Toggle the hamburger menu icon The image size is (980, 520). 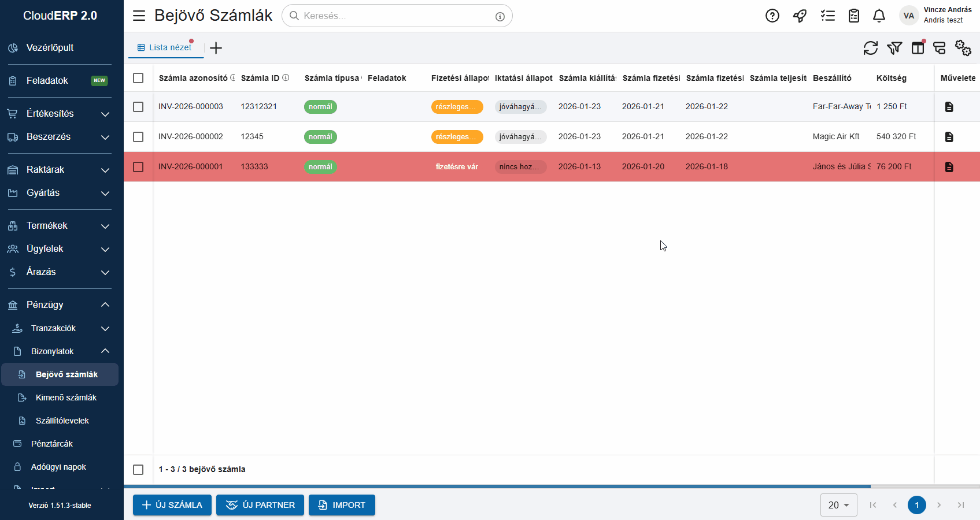(139, 16)
